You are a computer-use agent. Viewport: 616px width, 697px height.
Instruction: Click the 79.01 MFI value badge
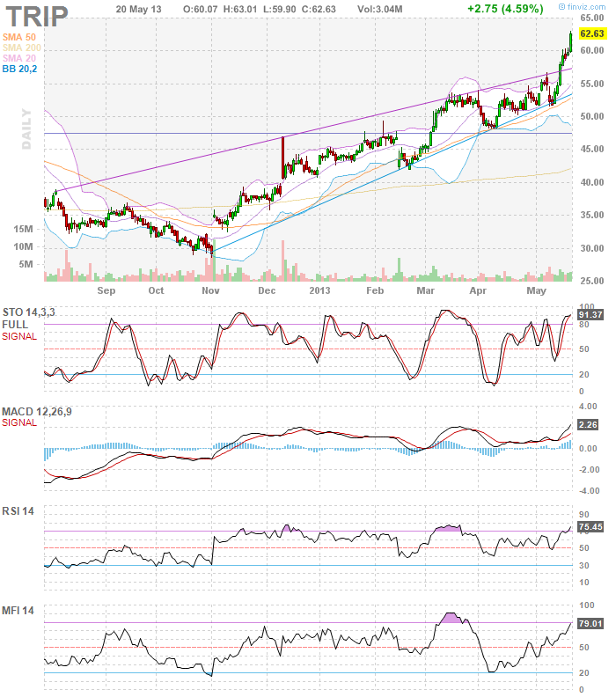[x=589, y=624]
